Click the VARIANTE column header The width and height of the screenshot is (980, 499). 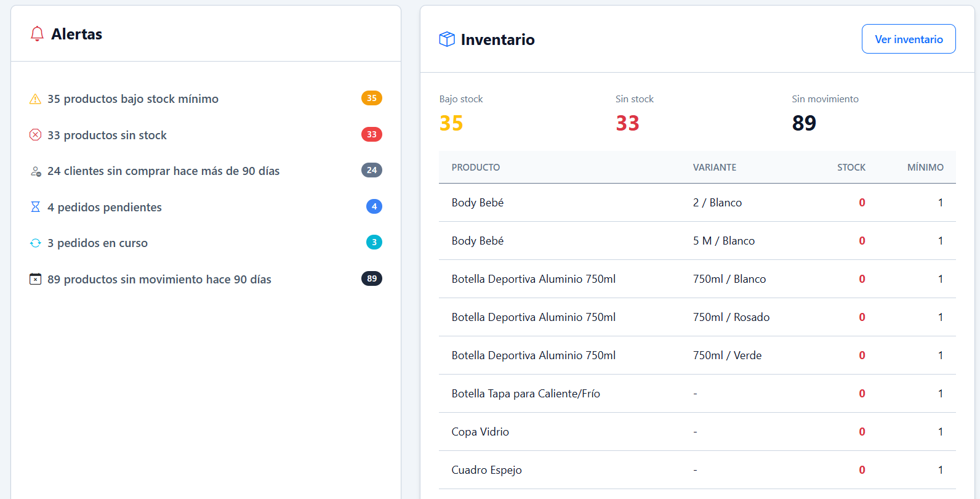pos(715,168)
